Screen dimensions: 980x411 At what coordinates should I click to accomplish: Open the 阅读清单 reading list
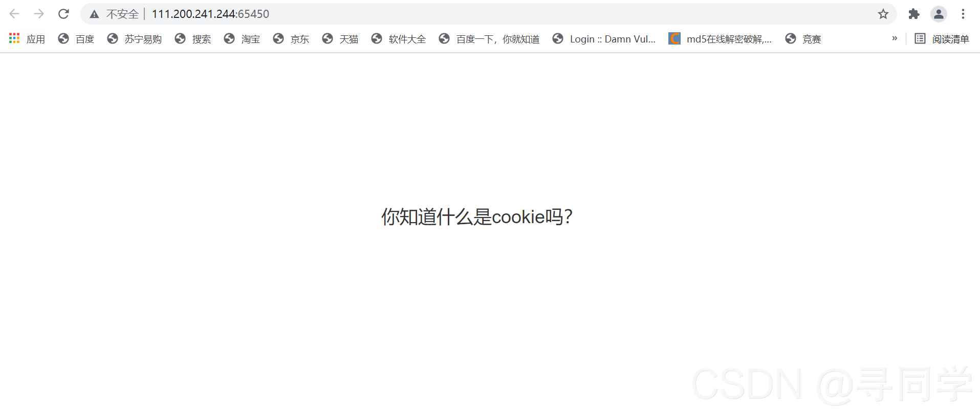(942, 39)
